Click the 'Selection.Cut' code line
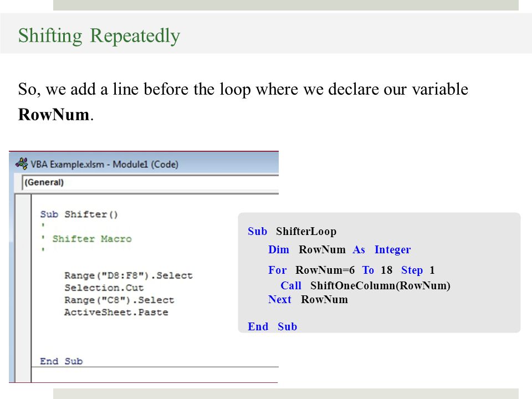The width and height of the screenshot is (532, 399). coord(104,288)
